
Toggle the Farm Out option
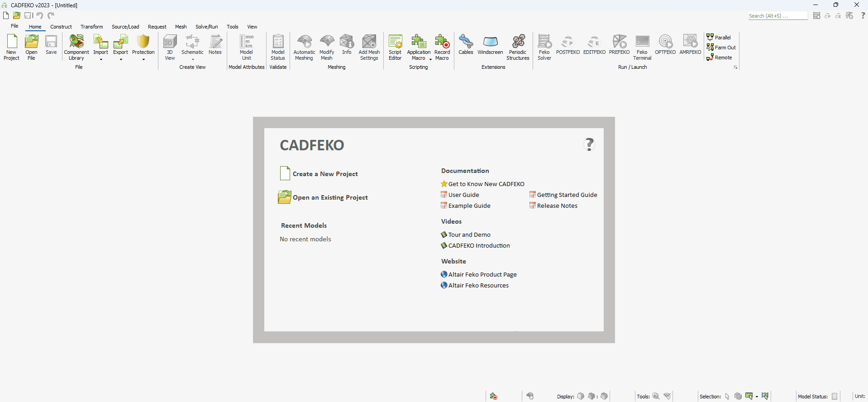click(x=721, y=47)
